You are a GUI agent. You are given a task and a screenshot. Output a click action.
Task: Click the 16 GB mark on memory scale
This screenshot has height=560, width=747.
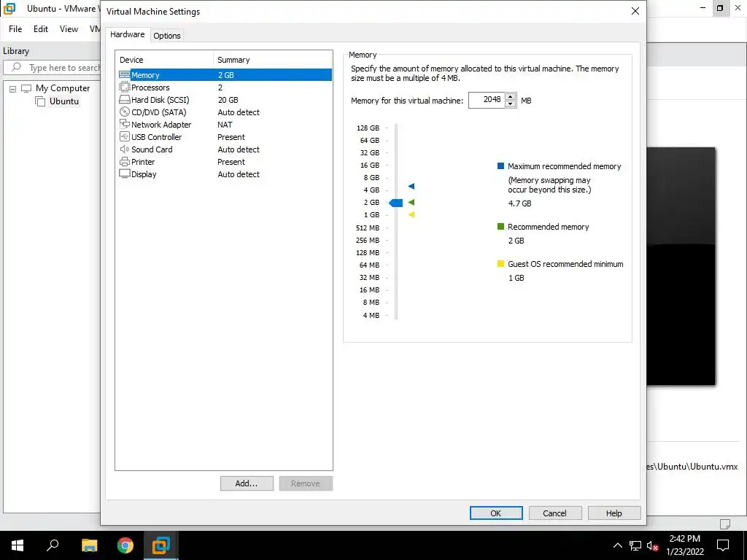[x=370, y=166]
